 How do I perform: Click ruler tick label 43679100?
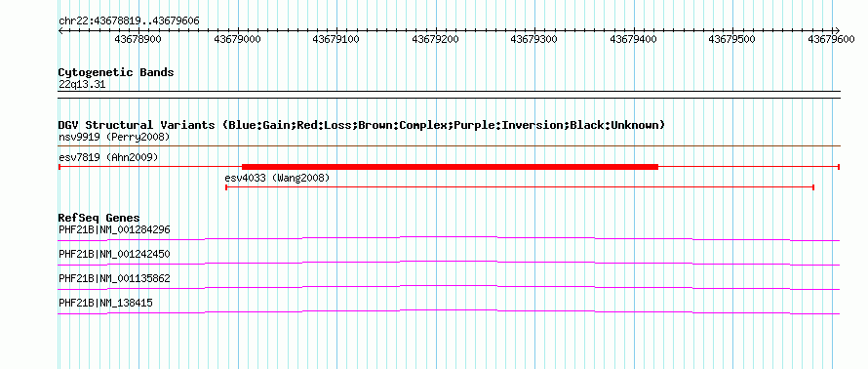pos(336,40)
